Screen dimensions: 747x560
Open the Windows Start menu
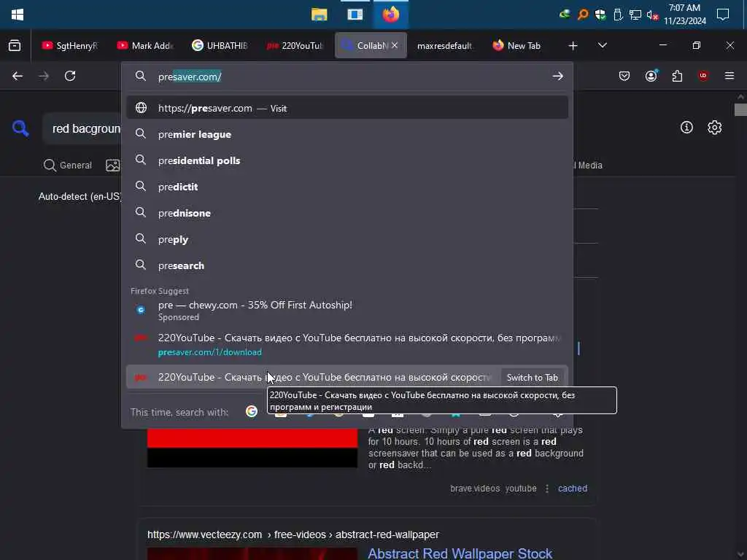pyautogui.click(x=18, y=15)
